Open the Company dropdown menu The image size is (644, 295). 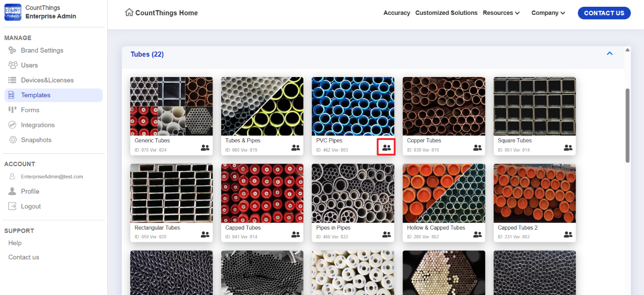[x=548, y=13]
